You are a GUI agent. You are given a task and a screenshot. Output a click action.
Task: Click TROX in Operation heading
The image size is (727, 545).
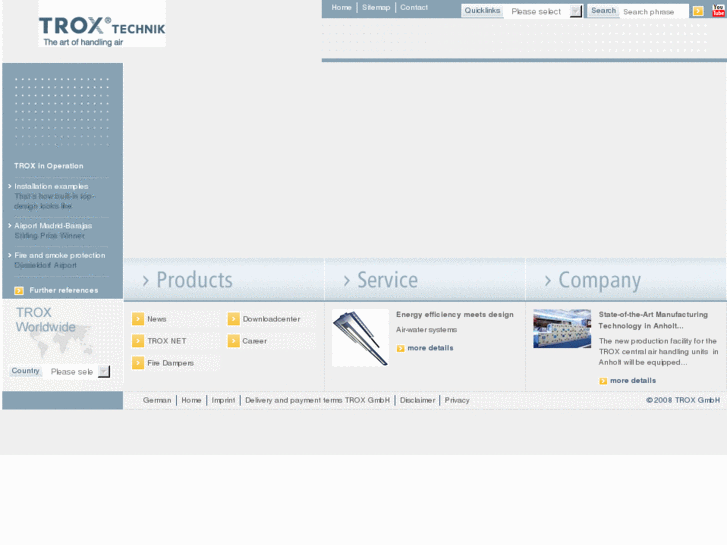(49, 166)
